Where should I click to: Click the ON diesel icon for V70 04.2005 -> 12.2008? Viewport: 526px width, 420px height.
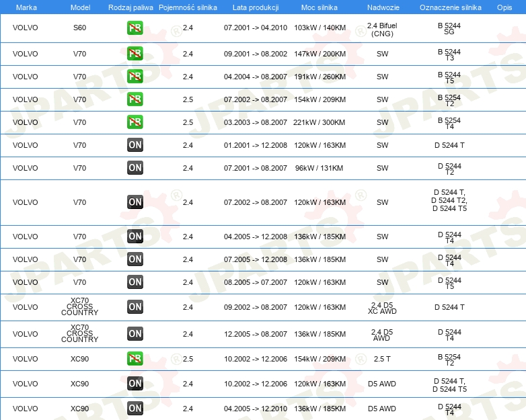pos(135,236)
